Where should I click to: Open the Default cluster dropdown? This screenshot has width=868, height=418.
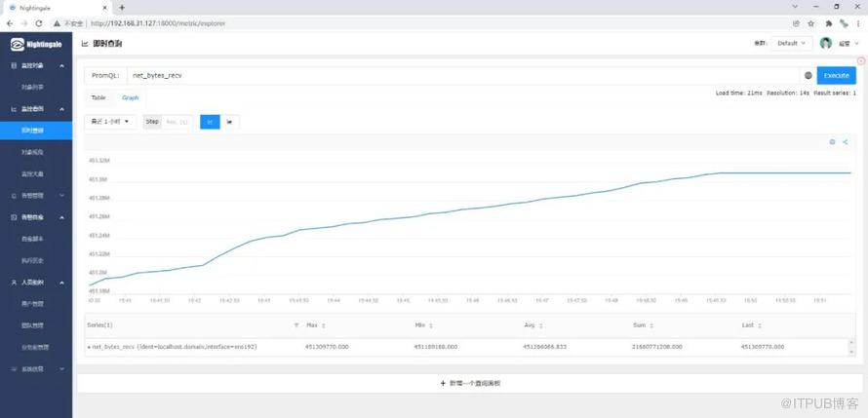pyautogui.click(x=790, y=43)
